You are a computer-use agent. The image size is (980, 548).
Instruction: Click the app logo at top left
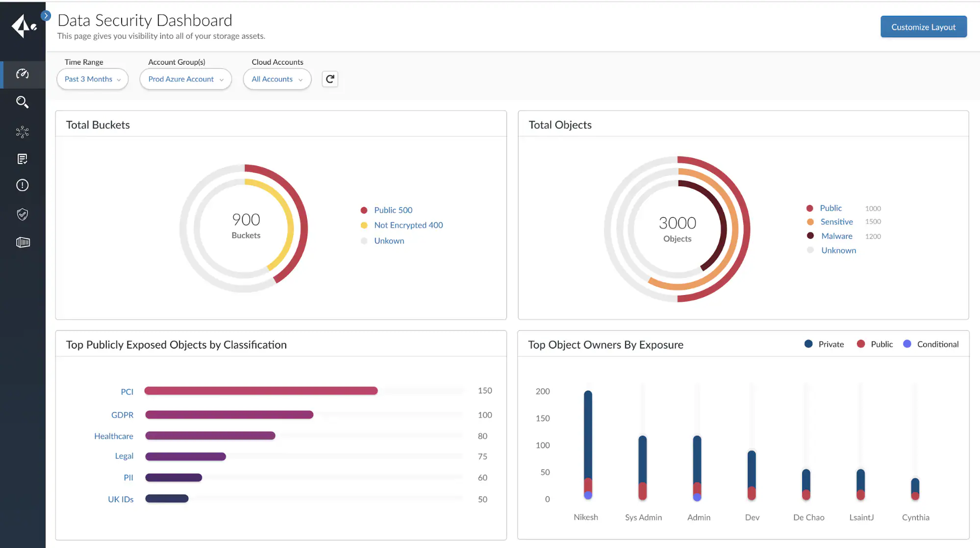[x=22, y=27]
